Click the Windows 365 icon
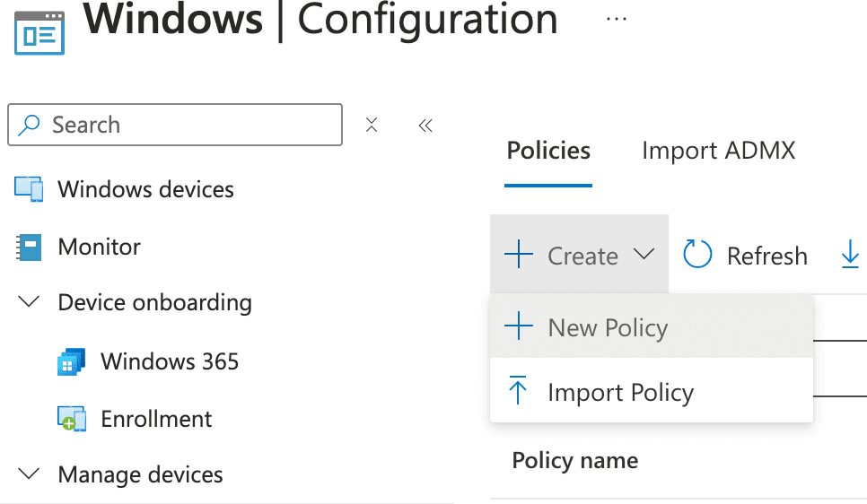Screen dimensions: 867x504 click(x=71, y=362)
